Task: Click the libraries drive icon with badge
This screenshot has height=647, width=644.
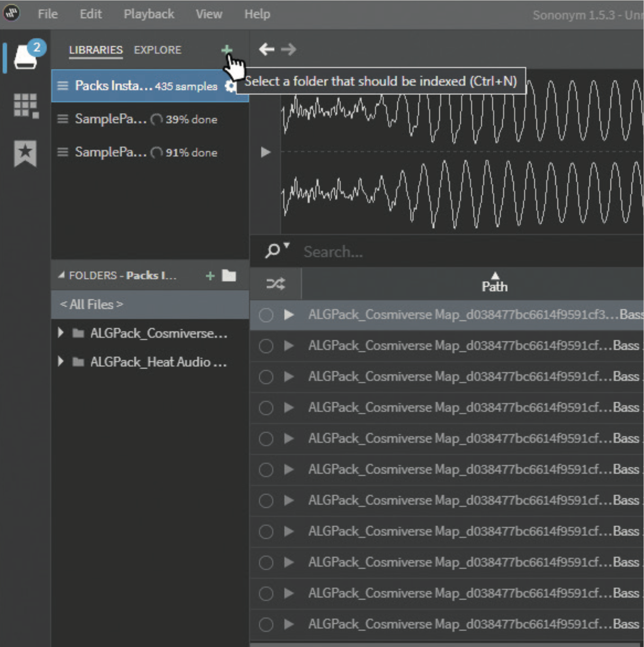Action: coord(26,56)
